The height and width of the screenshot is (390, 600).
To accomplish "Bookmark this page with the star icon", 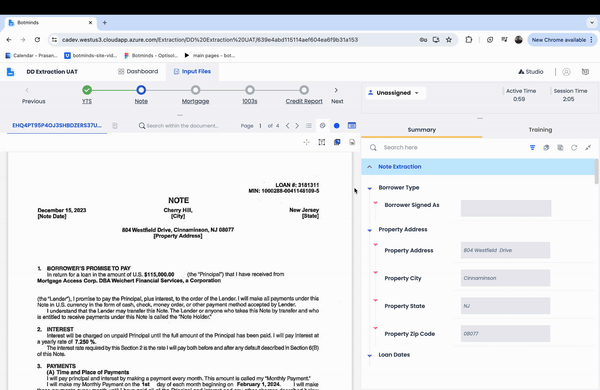I will tap(449, 39).
